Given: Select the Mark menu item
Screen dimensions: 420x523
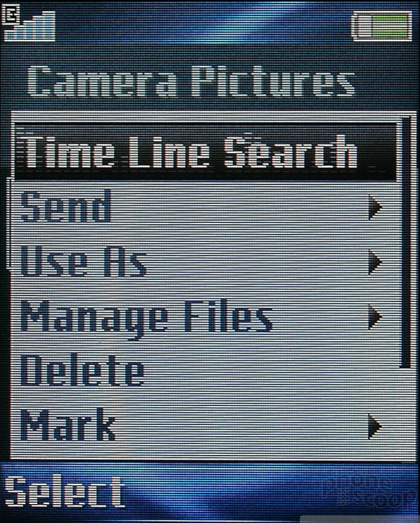Looking at the screenshot, I should point(68,424).
